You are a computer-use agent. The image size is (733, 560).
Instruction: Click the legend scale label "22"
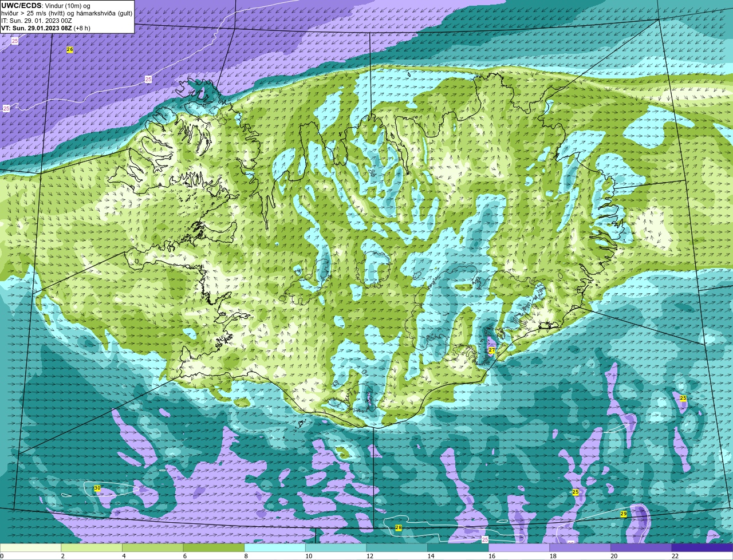click(x=675, y=556)
